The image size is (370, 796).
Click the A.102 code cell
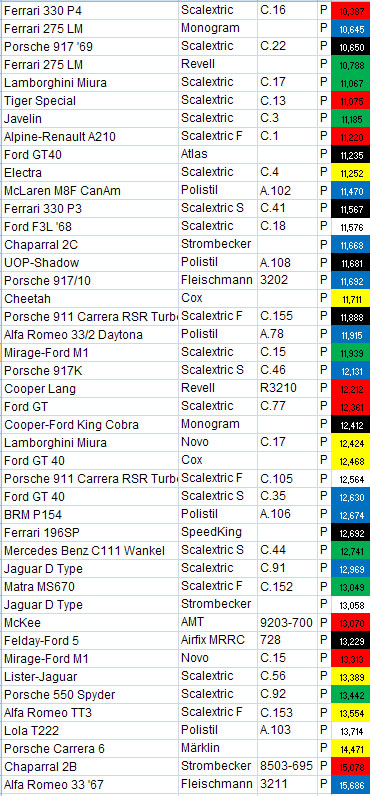coord(287,190)
